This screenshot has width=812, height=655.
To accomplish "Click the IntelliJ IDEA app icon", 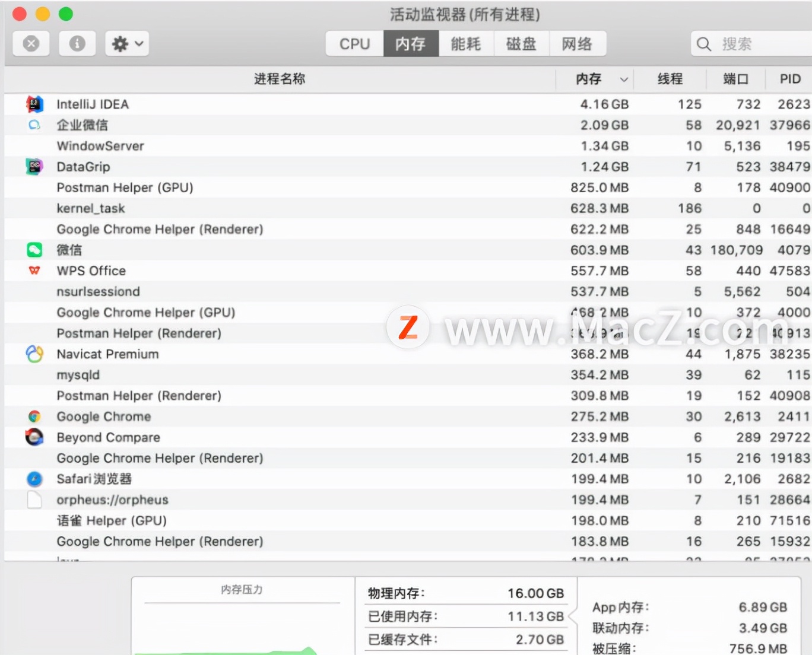I will (34, 104).
